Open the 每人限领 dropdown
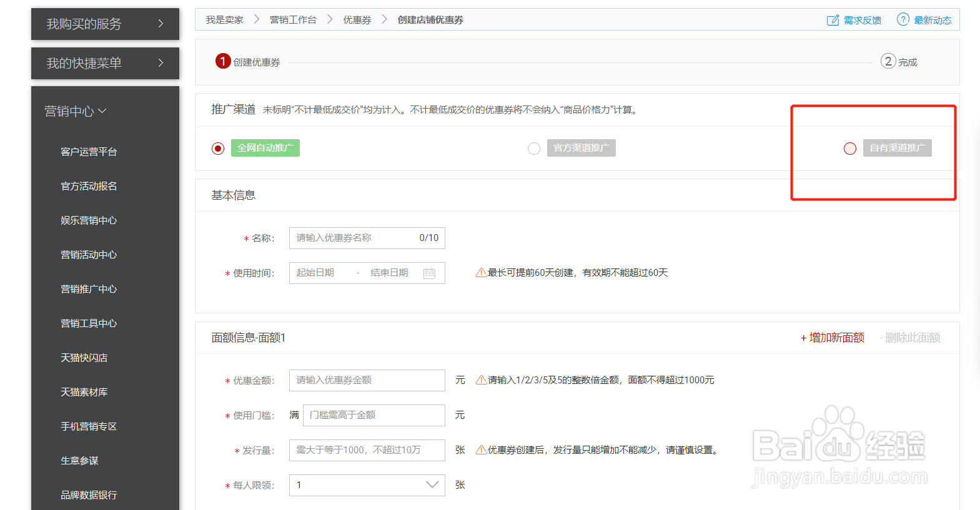 pyautogui.click(x=367, y=485)
